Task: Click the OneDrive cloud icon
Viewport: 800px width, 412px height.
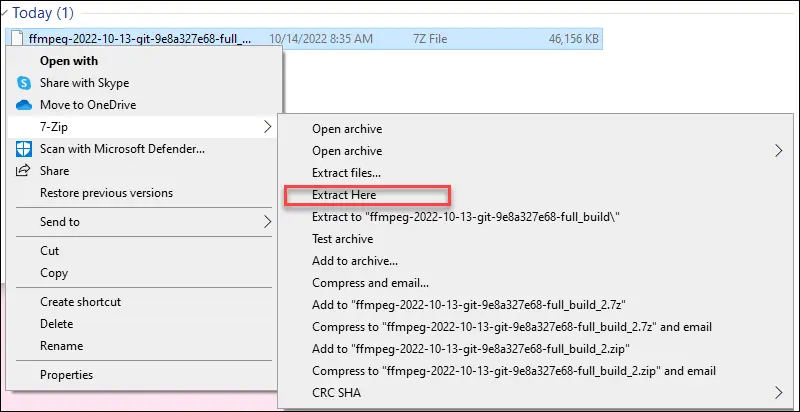Action: (x=24, y=105)
